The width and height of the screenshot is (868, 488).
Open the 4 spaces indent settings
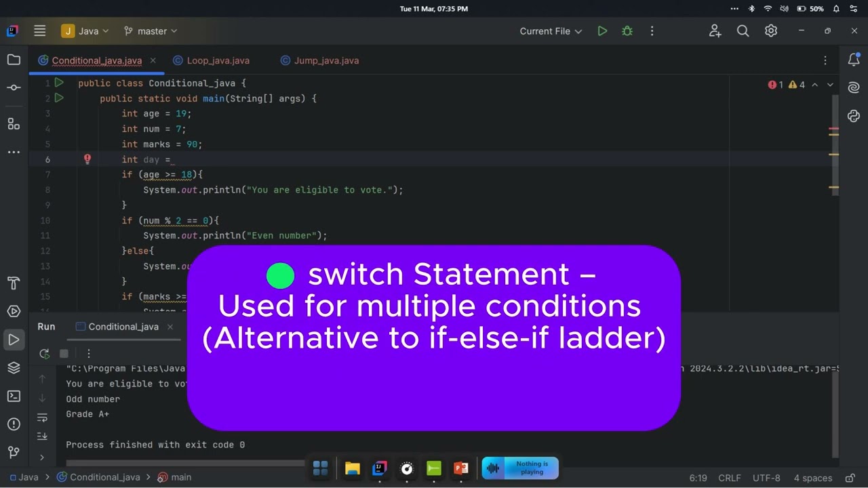[x=812, y=478]
